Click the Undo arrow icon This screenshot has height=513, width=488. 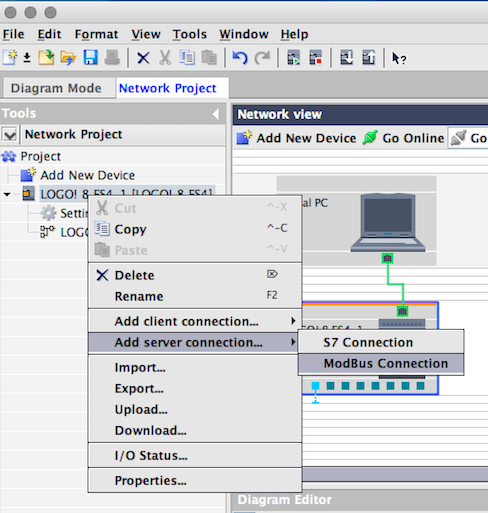[240, 58]
